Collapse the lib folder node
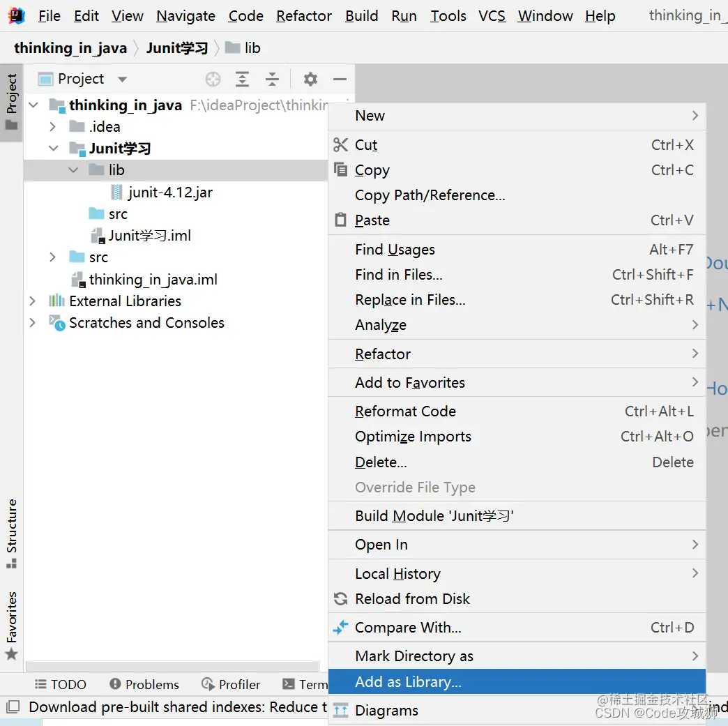Viewport: 728px width, 726px height. tap(73, 170)
